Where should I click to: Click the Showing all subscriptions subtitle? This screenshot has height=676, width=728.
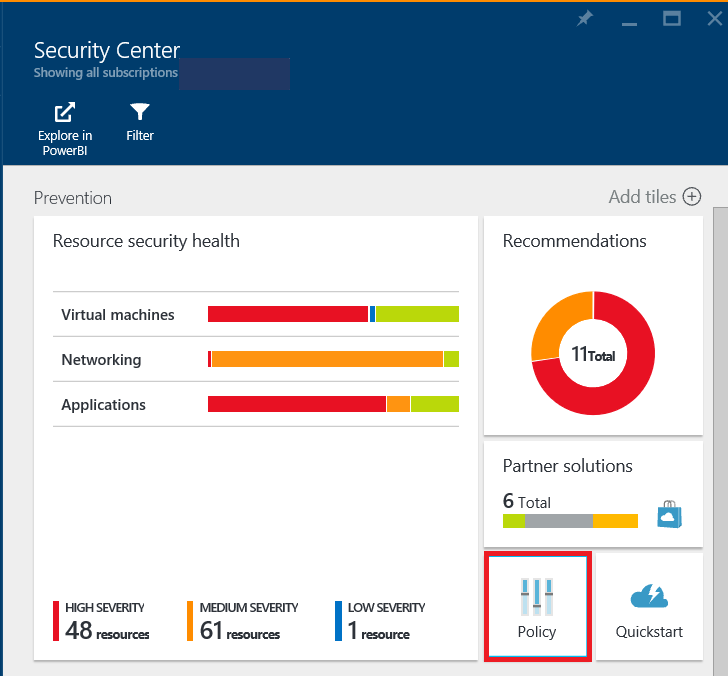tap(106, 73)
